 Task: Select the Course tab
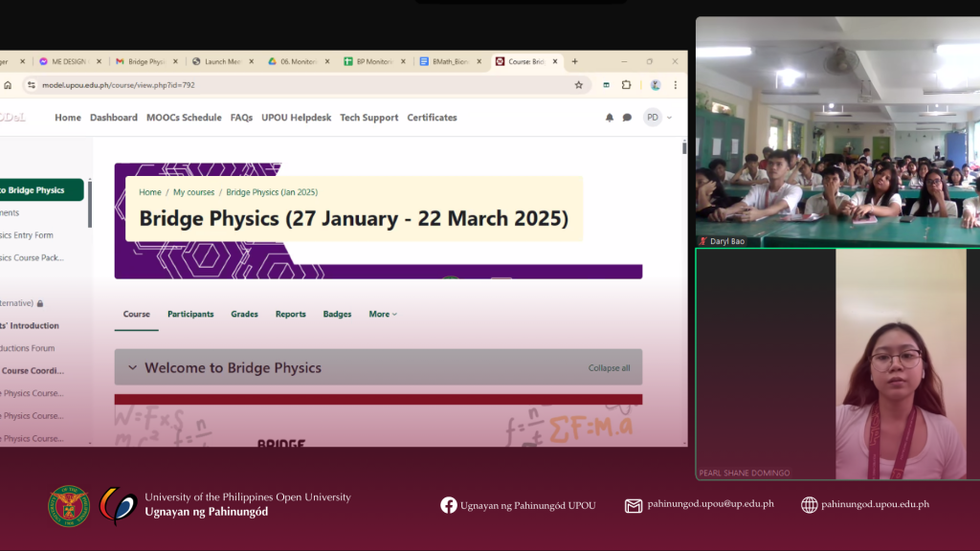point(136,314)
